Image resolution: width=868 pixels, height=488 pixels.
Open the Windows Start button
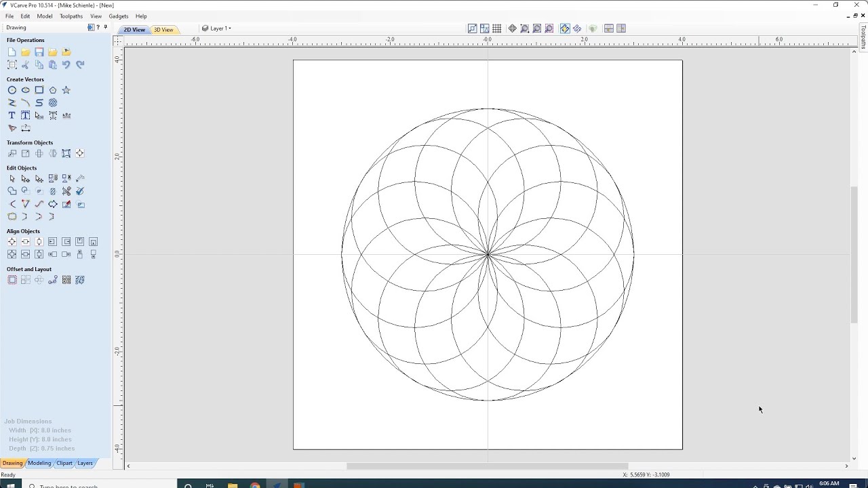(10, 485)
